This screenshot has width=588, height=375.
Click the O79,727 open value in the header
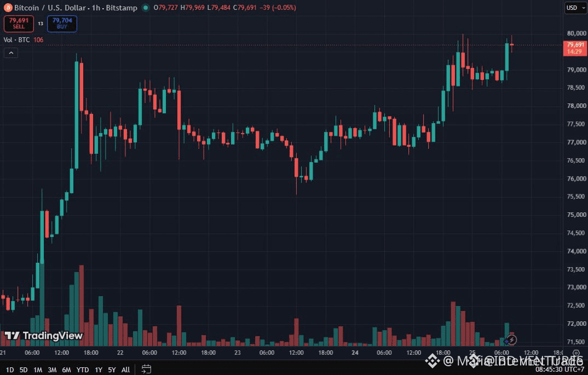point(166,8)
